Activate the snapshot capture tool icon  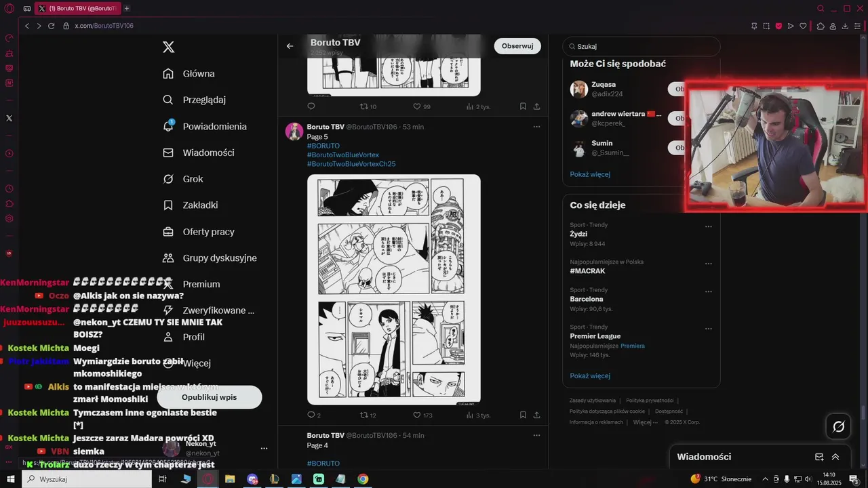point(766,26)
